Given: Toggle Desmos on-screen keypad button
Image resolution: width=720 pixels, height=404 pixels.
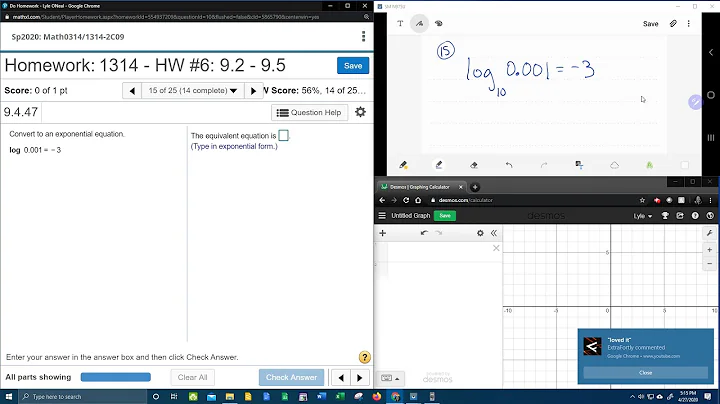Looking at the screenshot, I should click(x=390, y=378).
